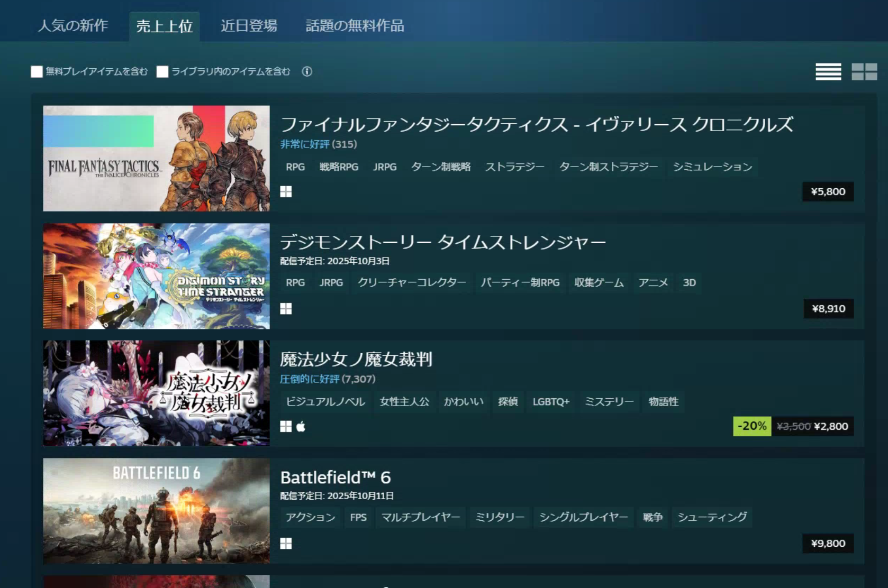Open 話題の無料作品 tab
This screenshot has height=588, width=888.
coord(355,26)
